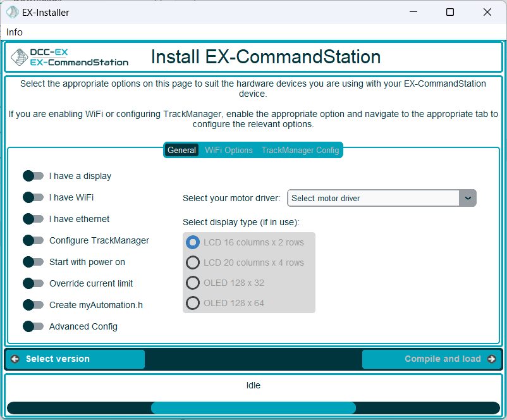Click the DCC-EX EX-CommandStation logo

70,58
